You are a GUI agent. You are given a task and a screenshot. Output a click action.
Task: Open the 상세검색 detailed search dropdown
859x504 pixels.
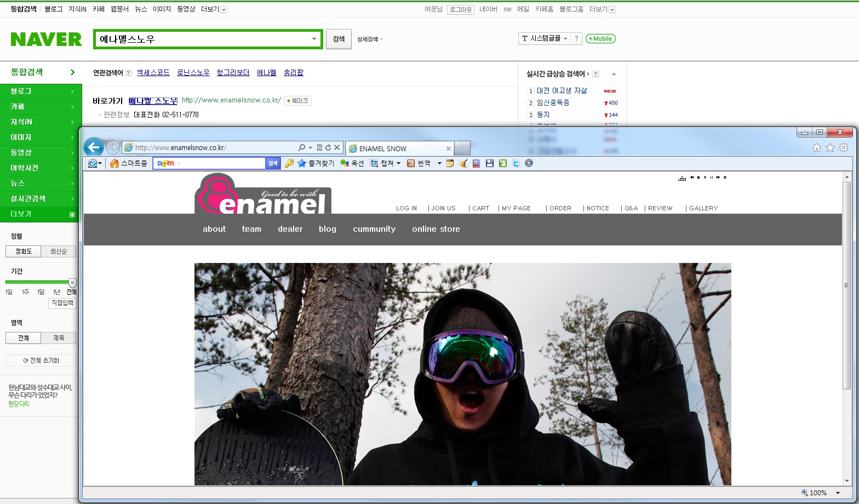click(370, 39)
